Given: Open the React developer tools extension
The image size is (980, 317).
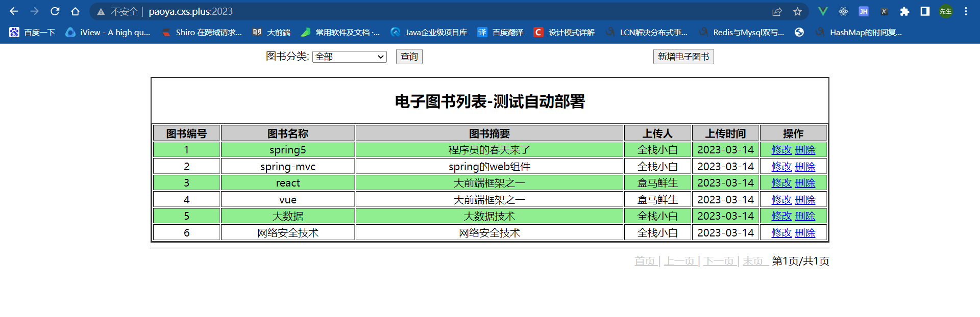Looking at the screenshot, I should [x=843, y=11].
